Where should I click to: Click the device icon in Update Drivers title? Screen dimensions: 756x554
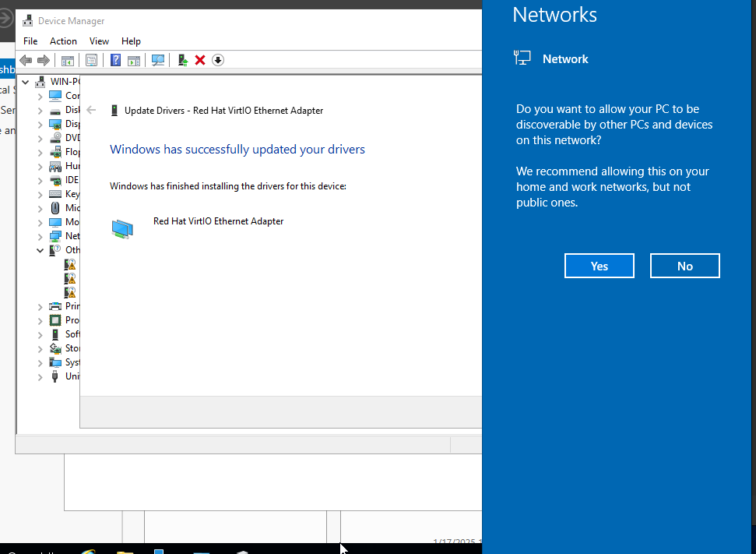(x=114, y=110)
